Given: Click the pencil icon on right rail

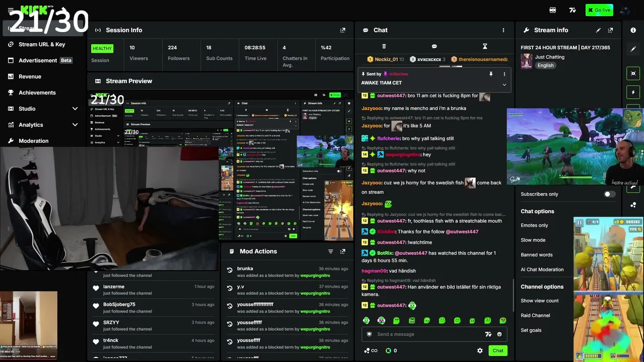Looking at the screenshot, I should (x=633, y=49).
